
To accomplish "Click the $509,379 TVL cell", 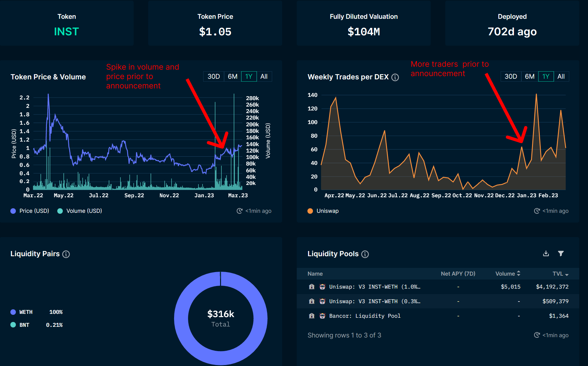I will pos(555,301).
